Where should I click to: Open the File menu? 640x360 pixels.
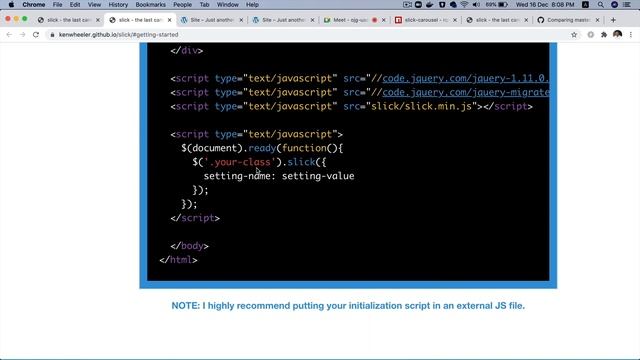pos(58,4)
